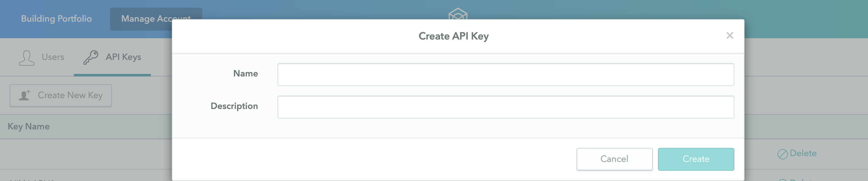Switch to the Manage Account tab
Screen dimensions: 868x181
(x=156, y=19)
